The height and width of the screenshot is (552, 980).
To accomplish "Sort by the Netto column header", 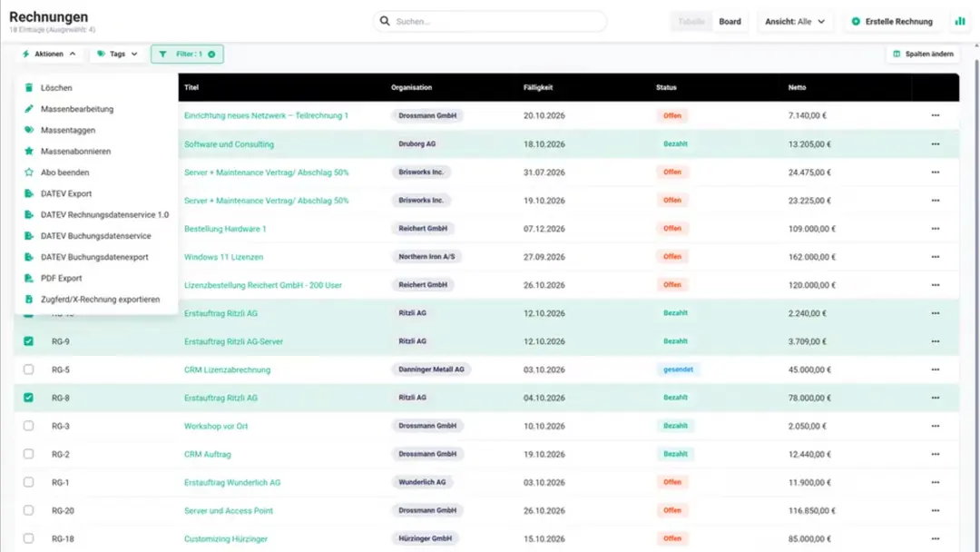I will (x=797, y=87).
